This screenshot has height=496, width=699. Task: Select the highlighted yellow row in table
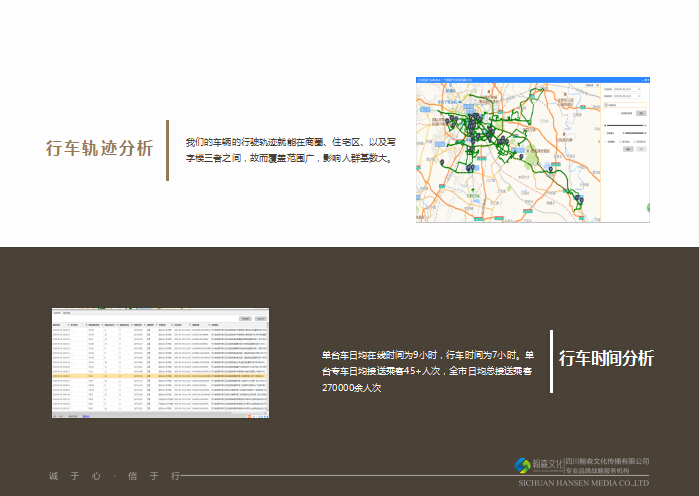[x=160, y=375]
